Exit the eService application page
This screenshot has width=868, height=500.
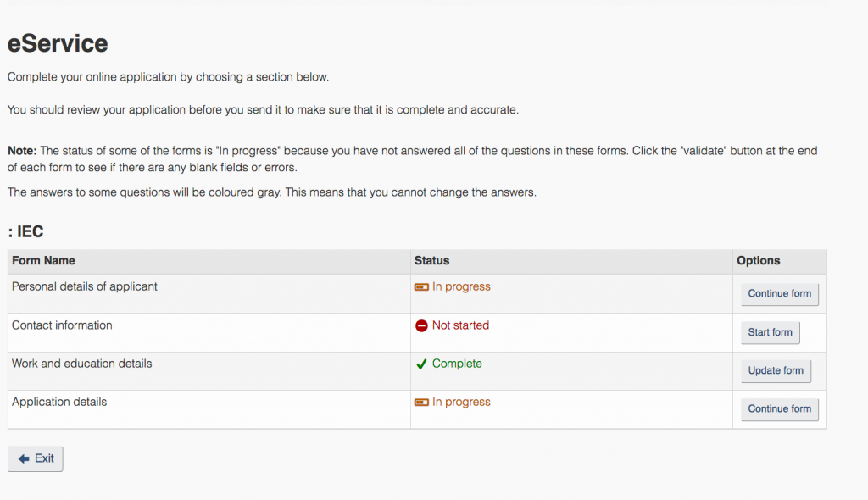[36, 458]
